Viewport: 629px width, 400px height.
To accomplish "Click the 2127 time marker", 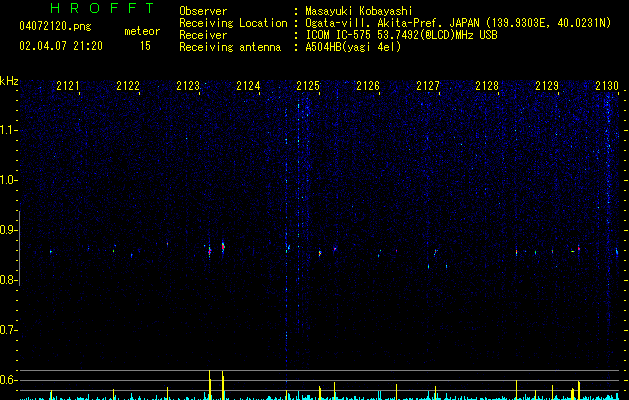I will (428, 85).
